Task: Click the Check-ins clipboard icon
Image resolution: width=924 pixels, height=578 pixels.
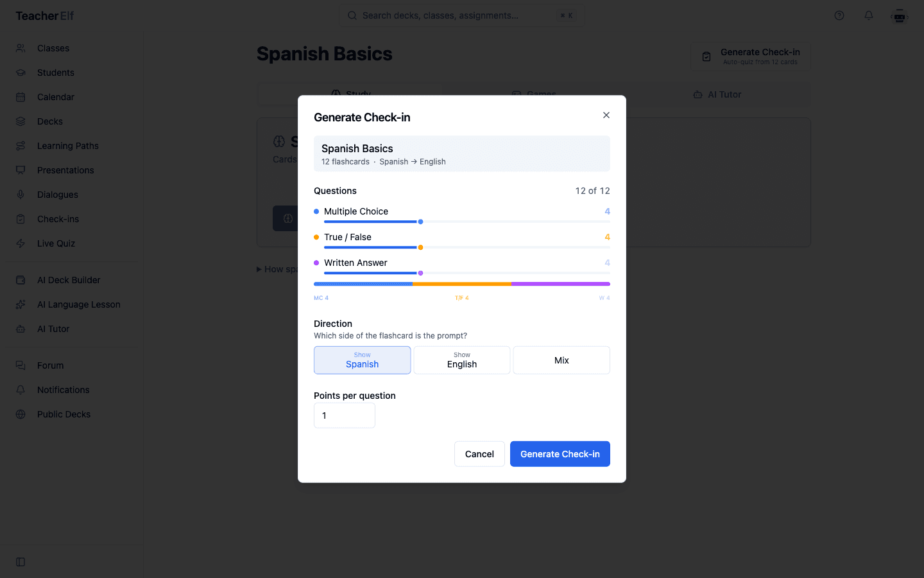Action: pyautogui.click(x=21, y=219)
